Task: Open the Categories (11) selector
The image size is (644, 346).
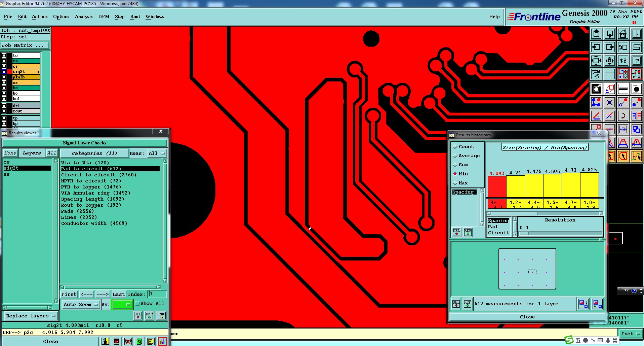Action: click(94, 153)
